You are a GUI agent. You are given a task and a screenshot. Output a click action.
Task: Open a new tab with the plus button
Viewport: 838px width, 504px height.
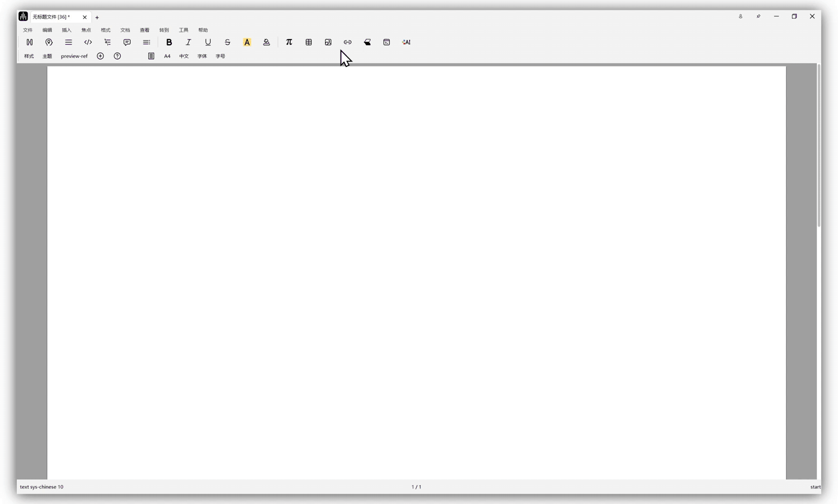pos(97,17)
